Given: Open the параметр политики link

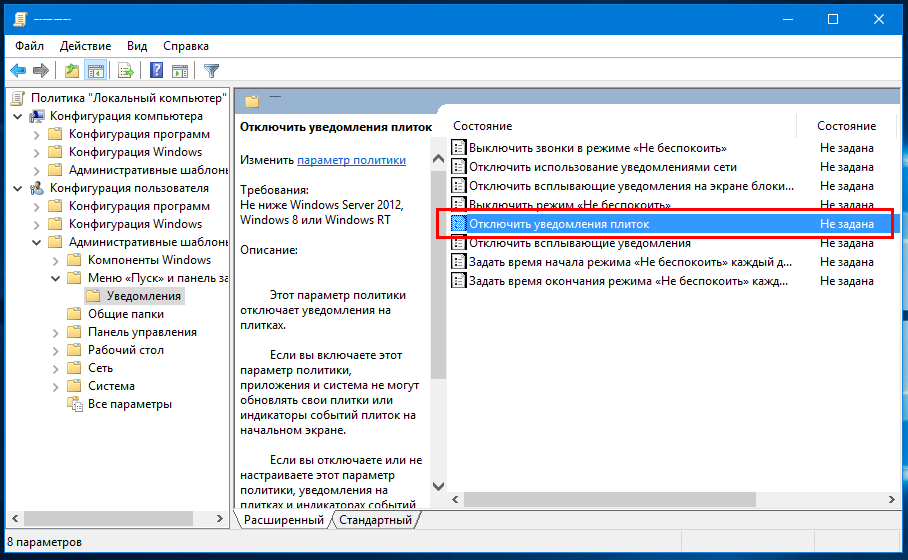Looking at the screenshot, I should (x=352, y=160).
